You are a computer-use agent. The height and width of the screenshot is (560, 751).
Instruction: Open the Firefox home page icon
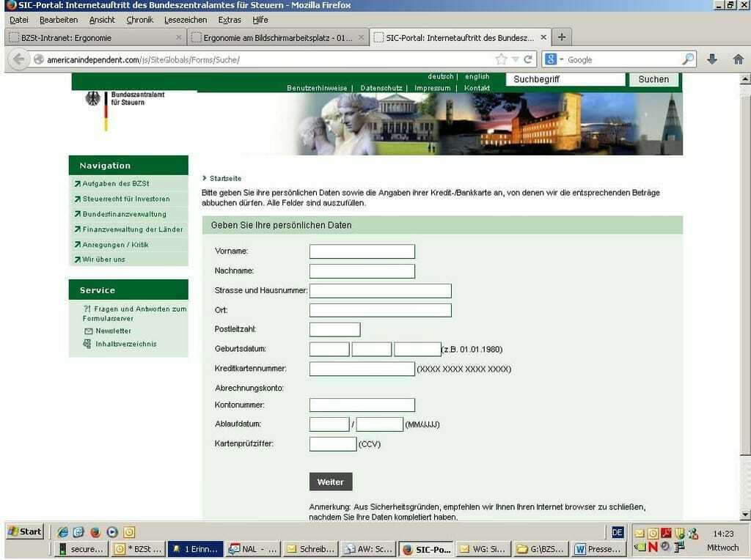click(x=738, y=59)
